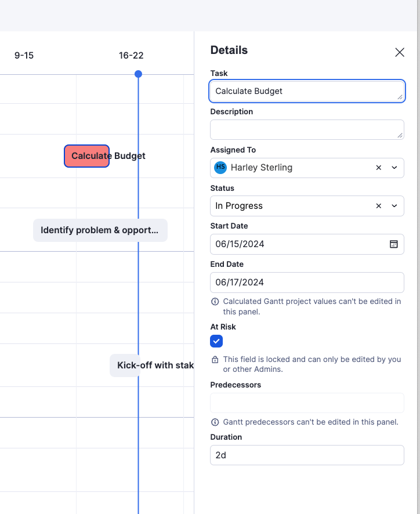Click the End Date field
420x514 pixels.
pyautogui.click(x=307, y=283)
